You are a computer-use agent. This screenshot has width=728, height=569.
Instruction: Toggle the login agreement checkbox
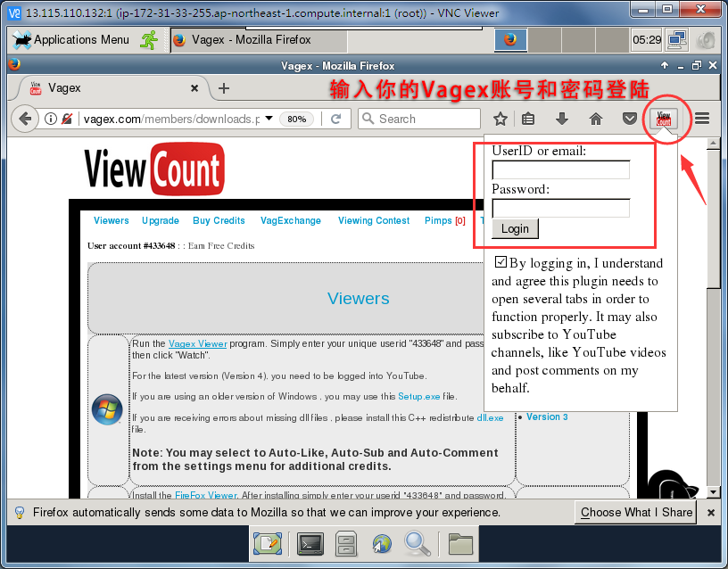point(500,262)
